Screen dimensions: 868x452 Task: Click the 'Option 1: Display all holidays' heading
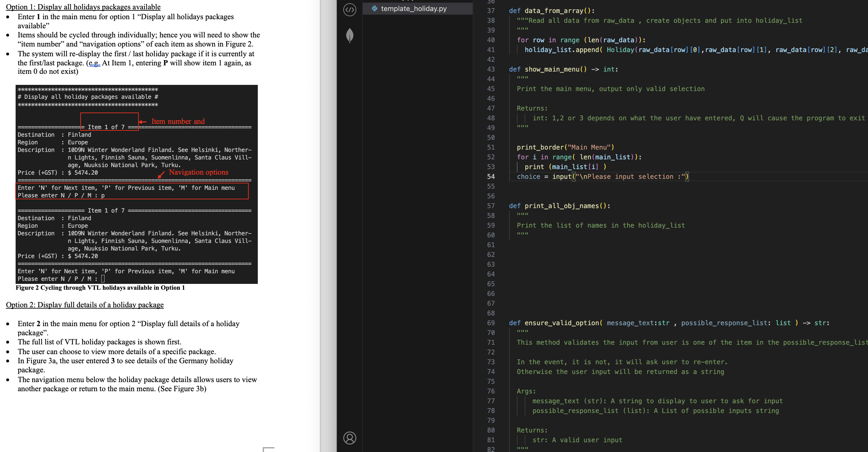tap(83, 7)
